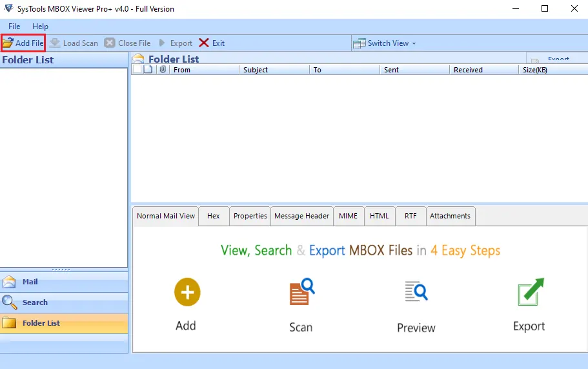Click the Export button above the mail list

pos(557,59)
